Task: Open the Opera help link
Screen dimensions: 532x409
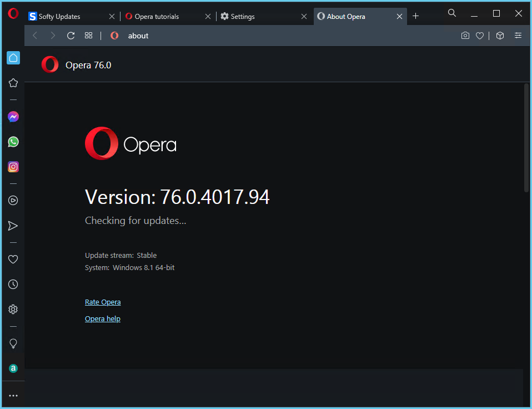Action: [x=103, y=319]
